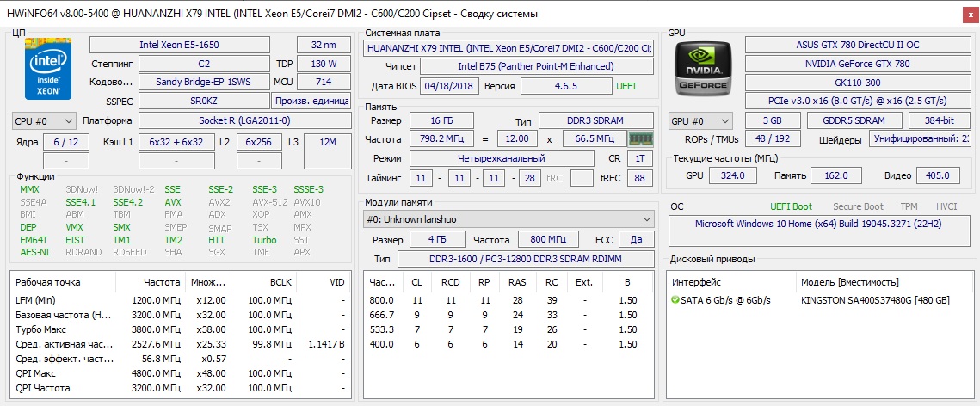
Task: Click the tRFC value 88
Action: [639, 179]
